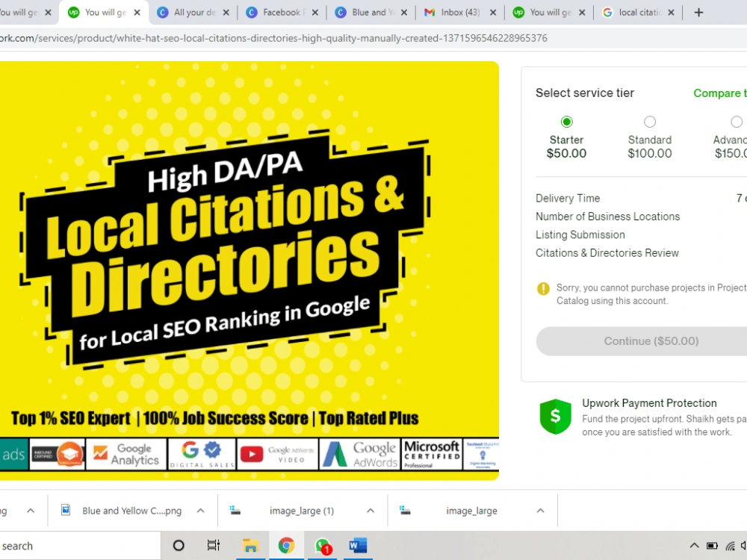This screenshot has width=747, height=560.
Task: Click the Local Citations & Directories project image
Action: 249,270
